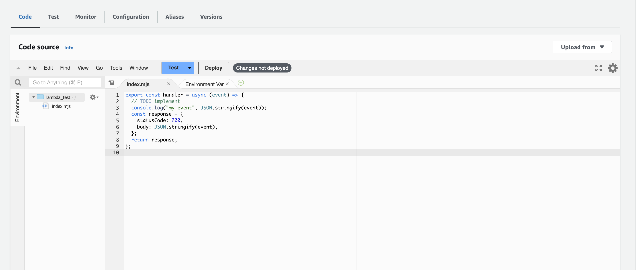
Task: Click the new tab plus icon
Action: click(241, 83)
